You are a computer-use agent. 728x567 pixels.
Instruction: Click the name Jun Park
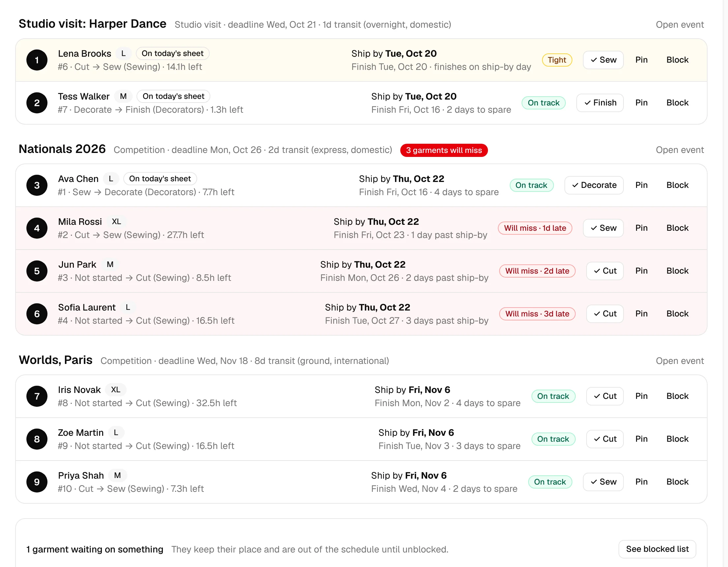point(77,265)
